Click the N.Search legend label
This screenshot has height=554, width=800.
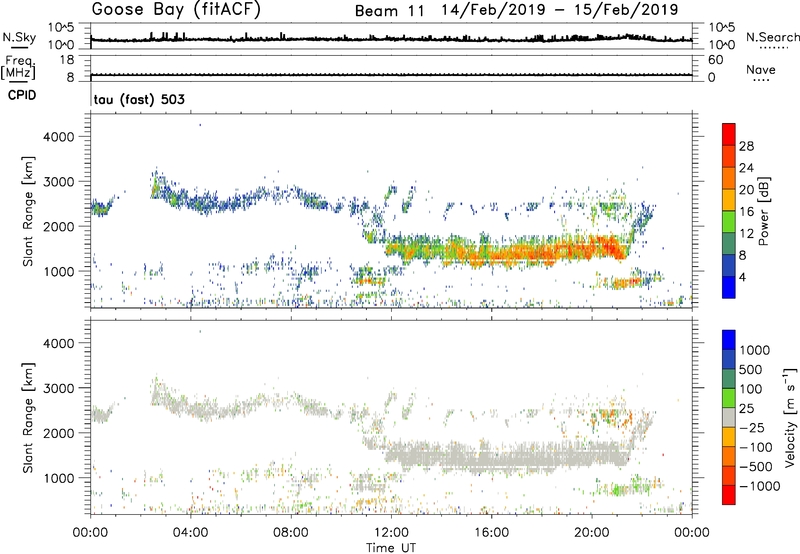773,36
